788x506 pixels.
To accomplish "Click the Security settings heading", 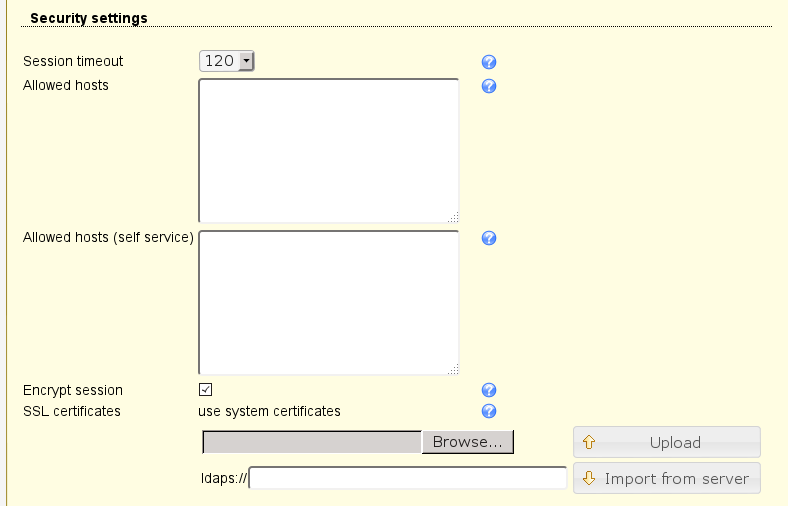I will pyautogui.click(x=89, y=18).
